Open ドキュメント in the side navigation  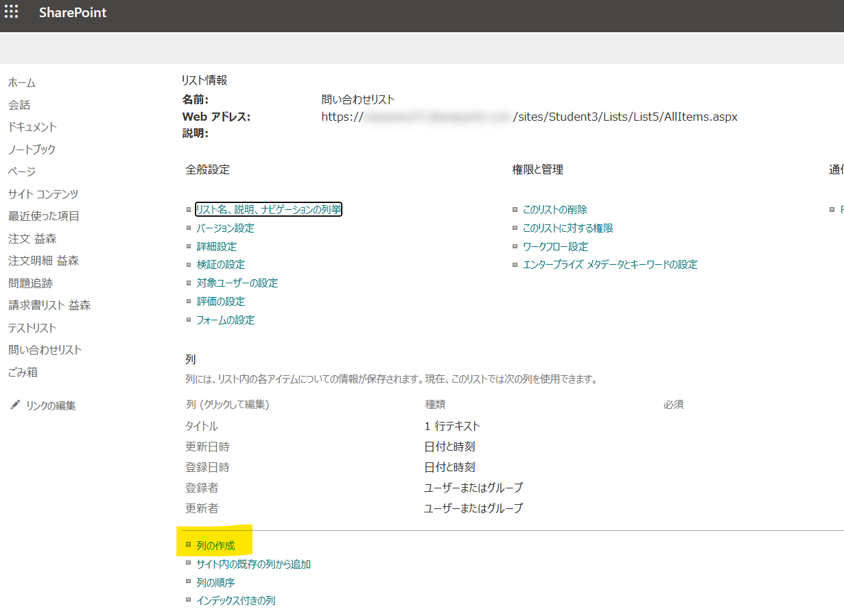click(x=32, y=127)
